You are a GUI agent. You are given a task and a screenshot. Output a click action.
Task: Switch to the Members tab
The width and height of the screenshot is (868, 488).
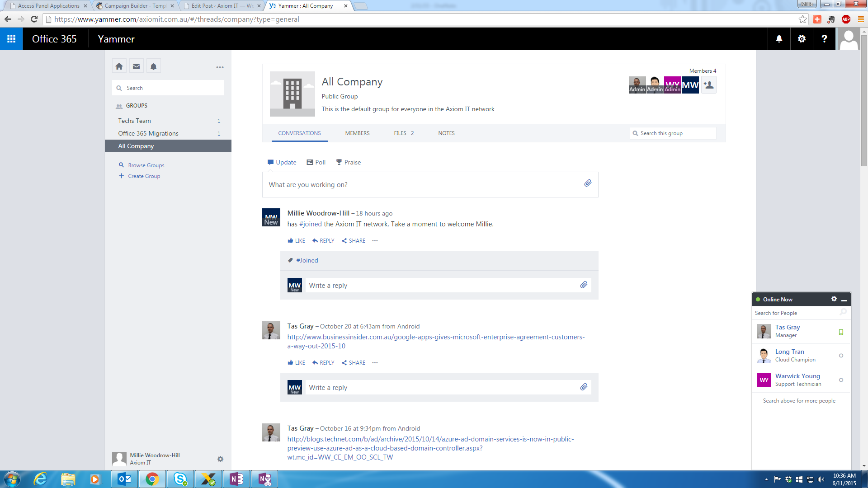click(x=357, y=133)
